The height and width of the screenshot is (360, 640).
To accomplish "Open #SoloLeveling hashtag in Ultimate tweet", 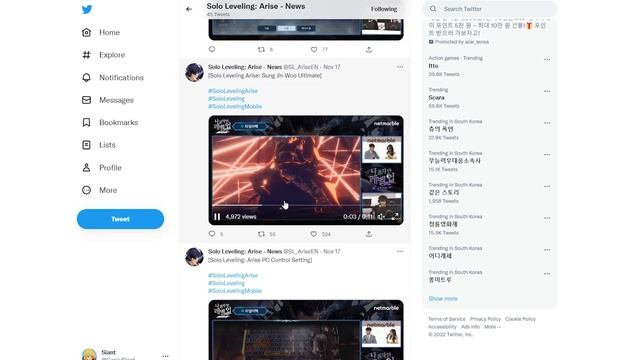I will pyautogui.click(x=227, y=99).
